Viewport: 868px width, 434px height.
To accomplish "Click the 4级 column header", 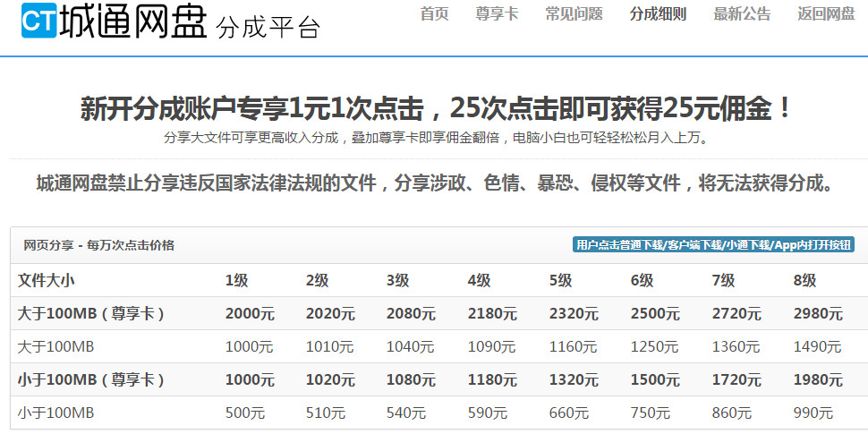I will pos(480,281).
